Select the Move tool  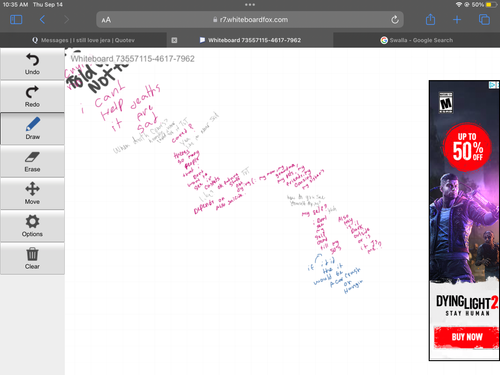[x=32, y=193]
